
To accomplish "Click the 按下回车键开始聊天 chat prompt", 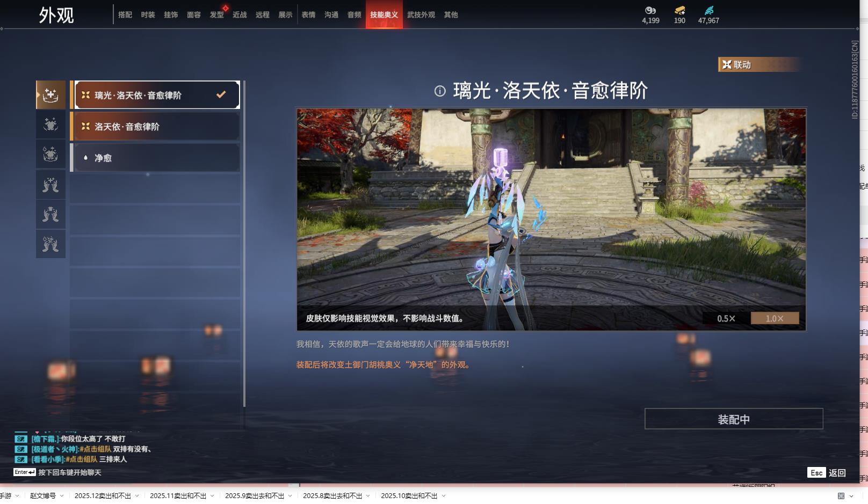I will click(x=70, y=472).
